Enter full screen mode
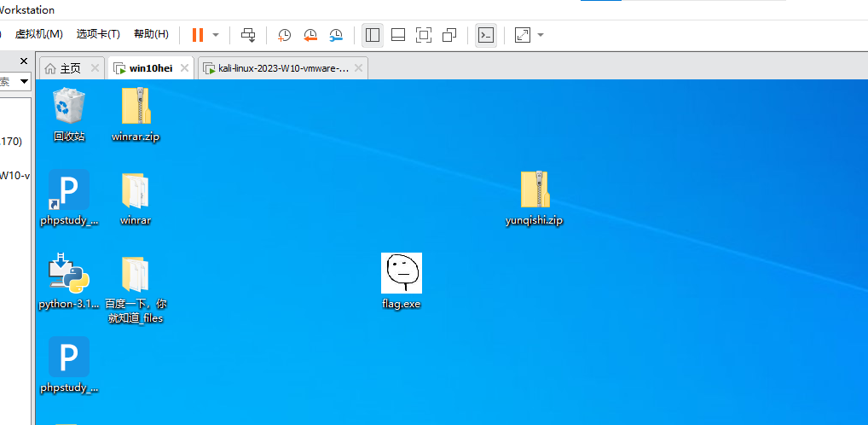 click(x=424, y=35)
